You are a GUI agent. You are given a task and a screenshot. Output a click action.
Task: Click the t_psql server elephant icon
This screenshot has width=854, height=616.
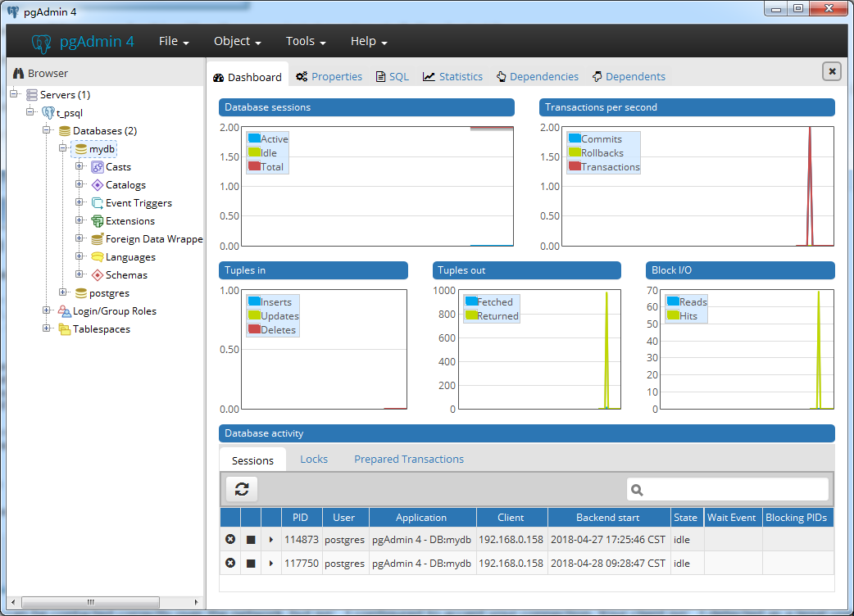[x=48, y=113]
